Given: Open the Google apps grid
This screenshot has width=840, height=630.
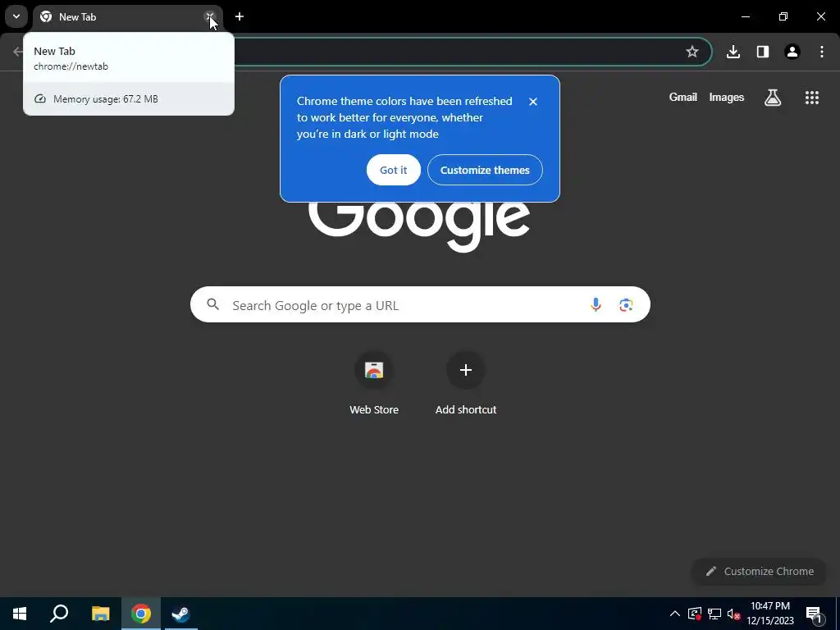Looking at the screenshot, I should pos(811,98).
